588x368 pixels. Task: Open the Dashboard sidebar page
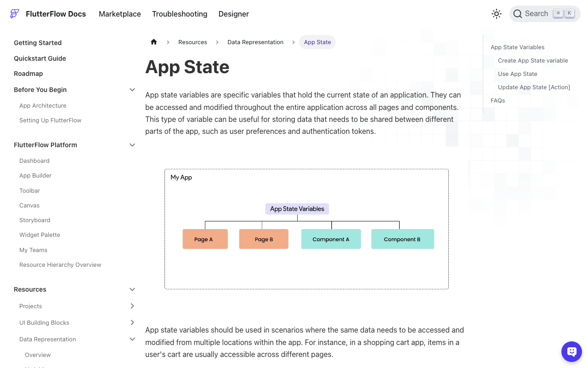tap(34, 161)
